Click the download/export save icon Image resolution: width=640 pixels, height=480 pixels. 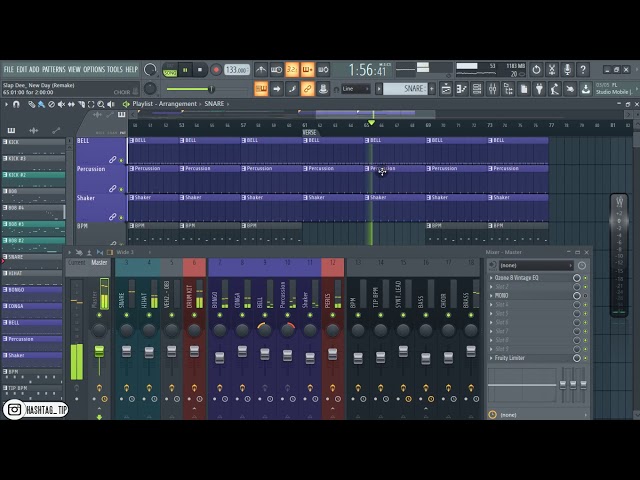586,89
